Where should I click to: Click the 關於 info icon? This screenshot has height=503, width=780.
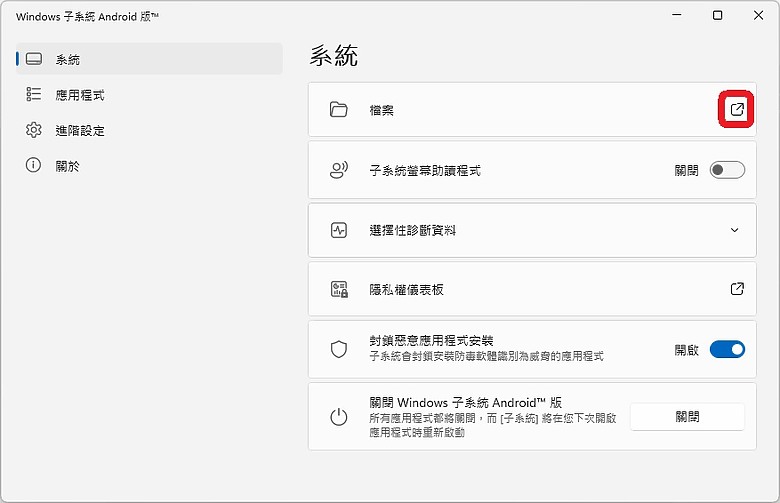point(33,165)
